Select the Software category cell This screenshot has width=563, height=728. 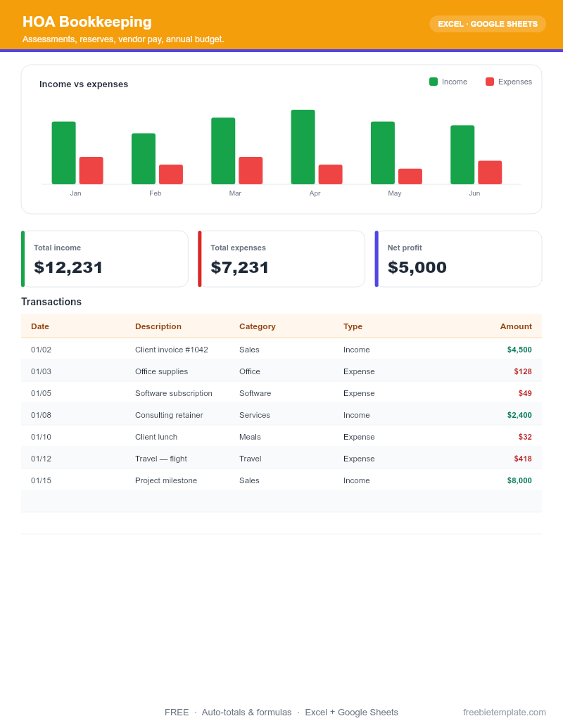(x=255, y=393)
